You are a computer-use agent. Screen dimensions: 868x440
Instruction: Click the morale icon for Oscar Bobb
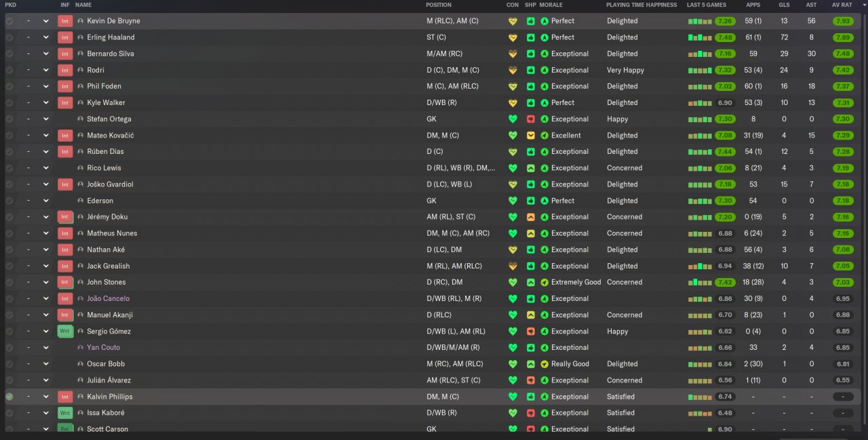[x=545, y=364]
